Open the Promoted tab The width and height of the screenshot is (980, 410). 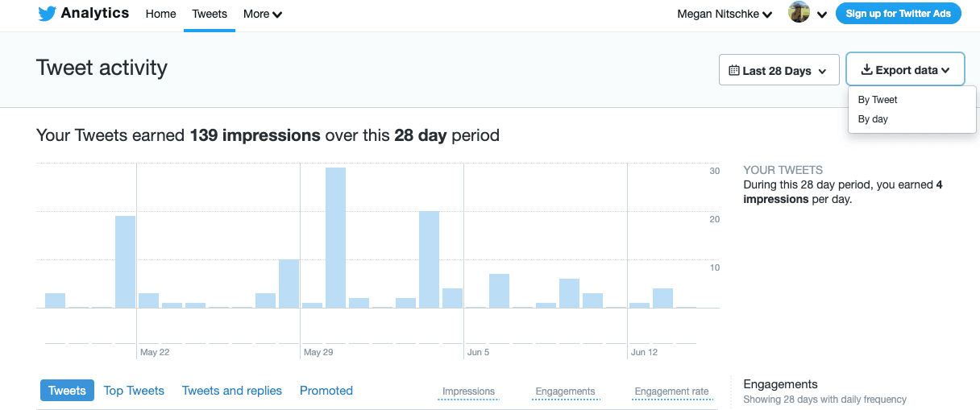click(326, 391)
